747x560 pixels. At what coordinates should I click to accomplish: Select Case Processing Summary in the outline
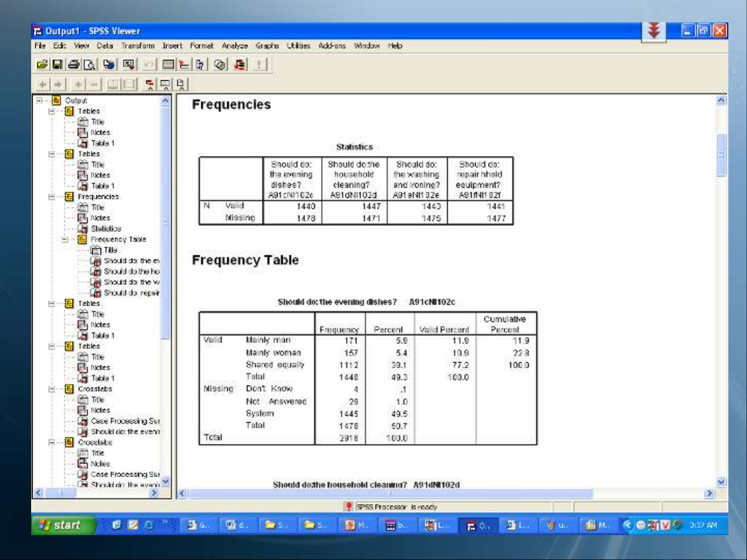(125, 421)
